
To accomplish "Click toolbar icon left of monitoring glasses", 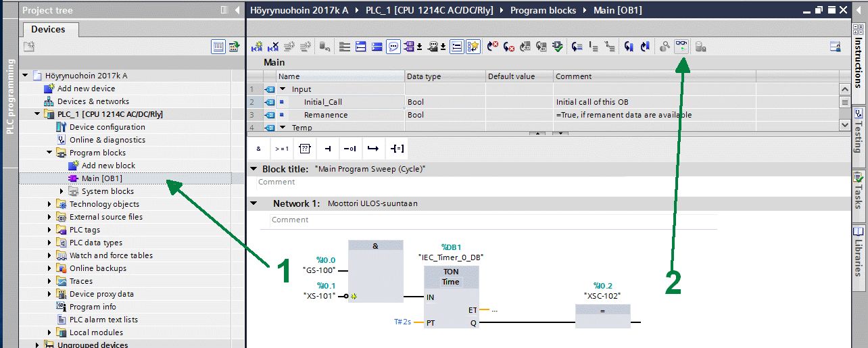I will coord(665,47).
